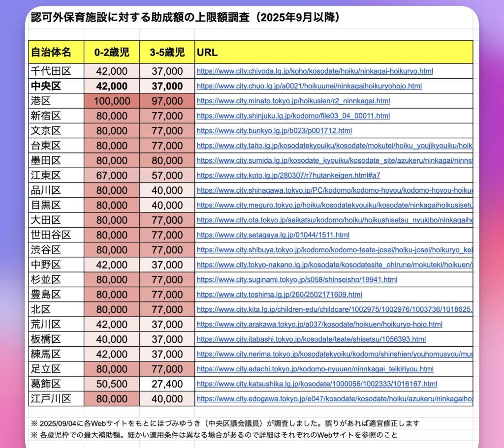Viewport: 504px width, 448px height.
Task: Select the 世田谷区 cell
Action: click(x=56, y=235)
